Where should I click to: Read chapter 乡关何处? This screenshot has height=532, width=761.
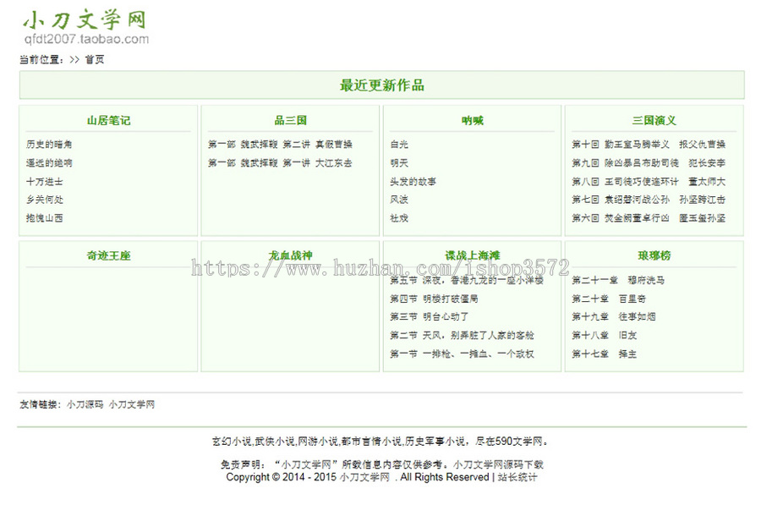(45, 200)
